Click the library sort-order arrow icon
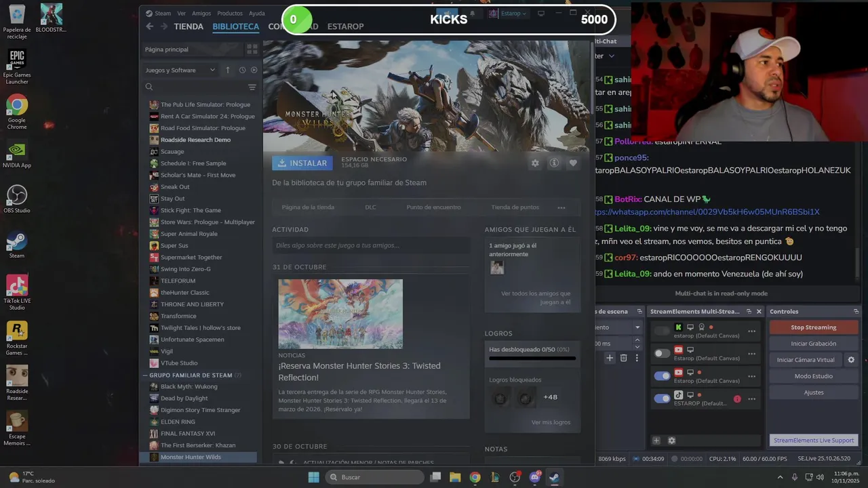Screen dimensions: 868x488 coord(228,70)
